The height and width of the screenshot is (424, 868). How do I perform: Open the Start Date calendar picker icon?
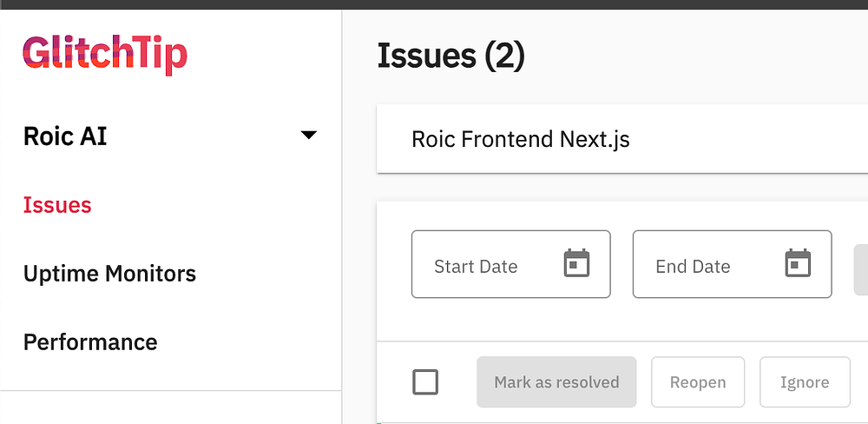(576, 263)
